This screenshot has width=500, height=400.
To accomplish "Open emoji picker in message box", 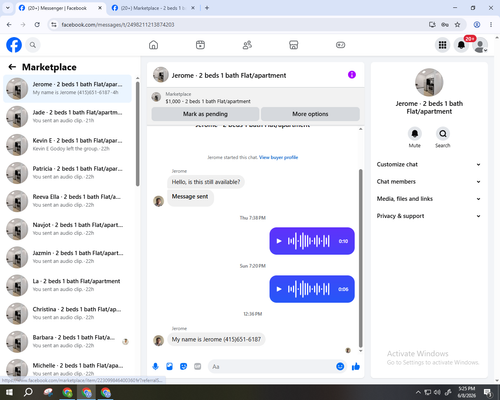I will click(340, 367).
